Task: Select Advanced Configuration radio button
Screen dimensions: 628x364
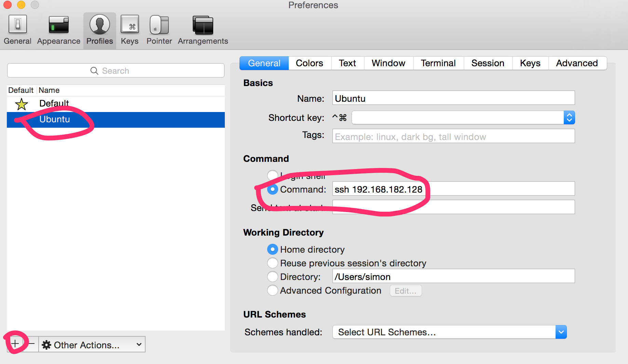Action: [272, 290]
